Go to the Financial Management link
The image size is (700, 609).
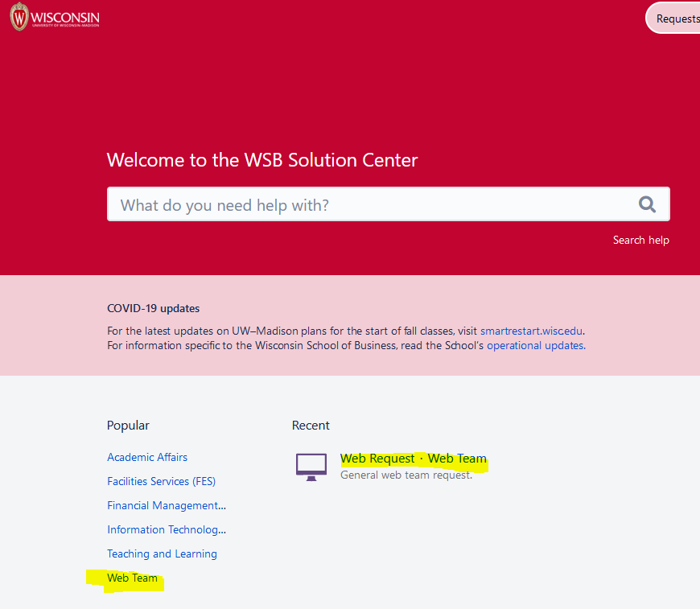pyautogui.click(x=166, y=505)
